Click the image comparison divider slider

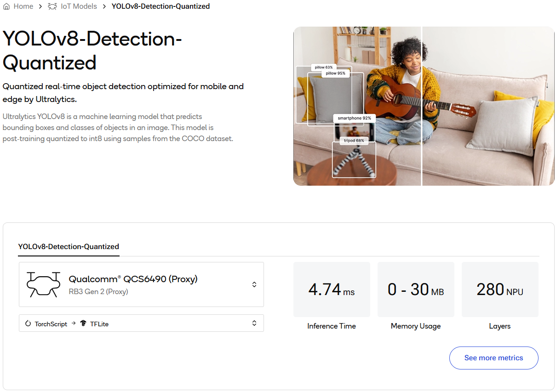click(422, 106)
